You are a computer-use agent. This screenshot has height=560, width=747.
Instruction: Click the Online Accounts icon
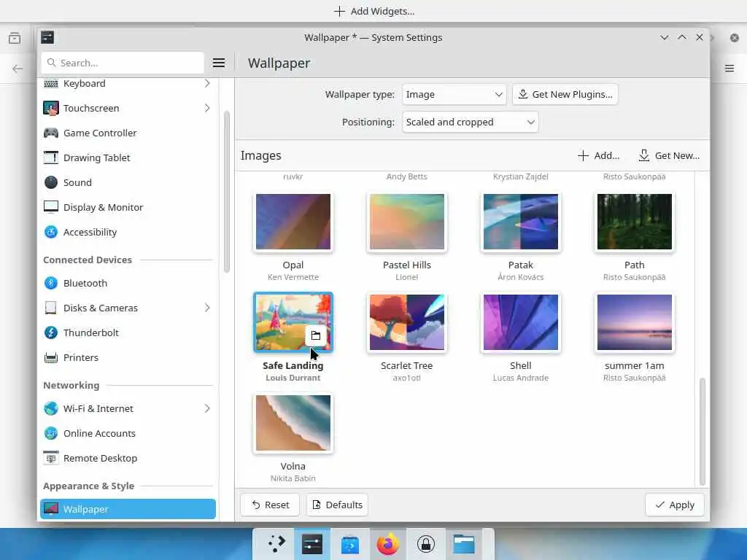(x=51, y=433)
